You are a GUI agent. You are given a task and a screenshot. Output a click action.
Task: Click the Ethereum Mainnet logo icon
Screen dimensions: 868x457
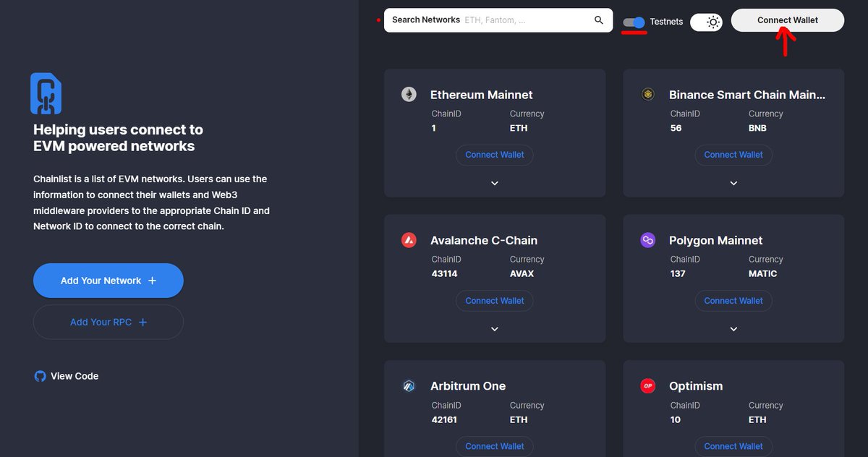pyautogui.click(x=409, y=95)
